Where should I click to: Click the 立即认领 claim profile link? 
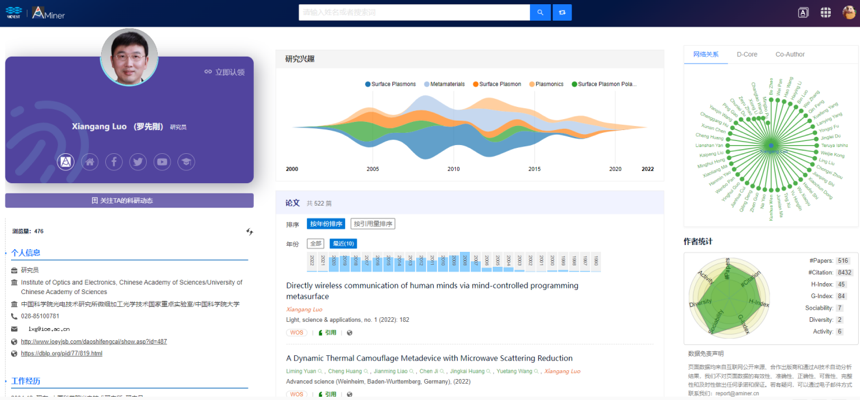click(x=225, y=72)
